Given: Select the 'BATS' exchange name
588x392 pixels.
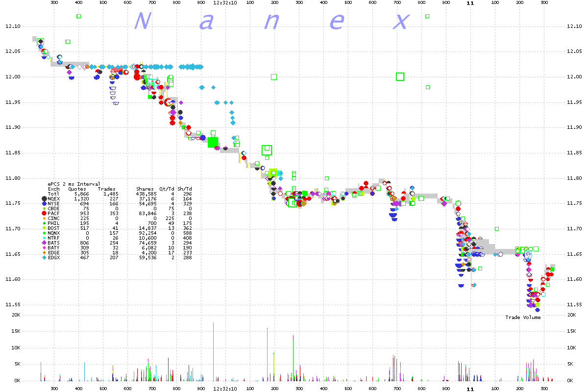Looking at the screenshot, I should [53, 243].
